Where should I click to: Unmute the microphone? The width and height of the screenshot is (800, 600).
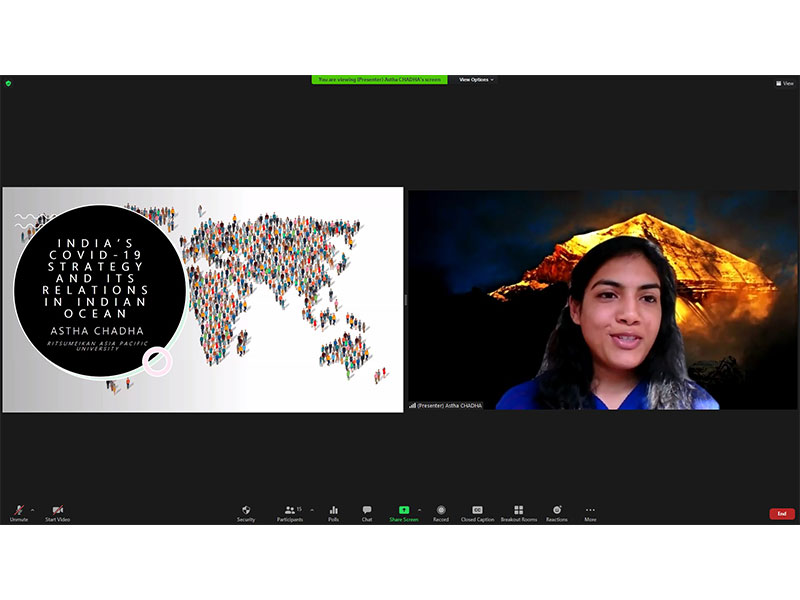(x=19, y=512)
